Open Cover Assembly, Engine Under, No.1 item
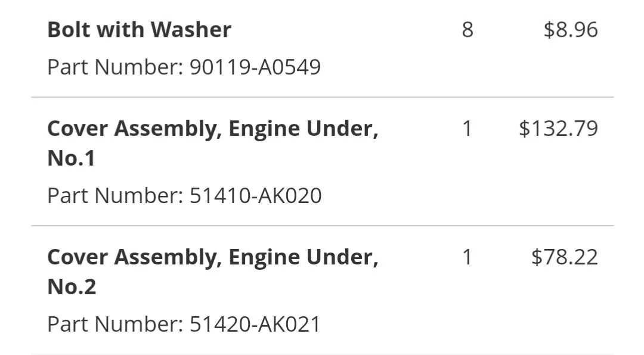This screenshot has width=644, height=355. coord(213,143)
